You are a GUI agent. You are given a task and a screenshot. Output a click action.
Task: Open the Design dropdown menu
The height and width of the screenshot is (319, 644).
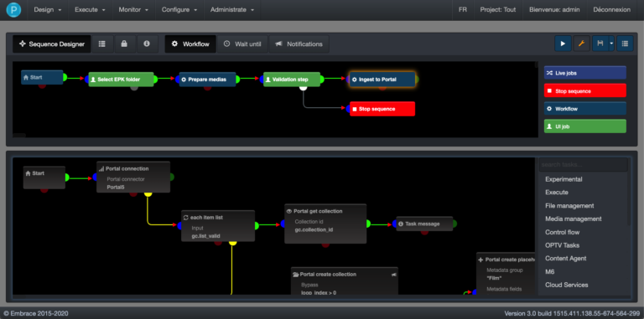(48, 10)
